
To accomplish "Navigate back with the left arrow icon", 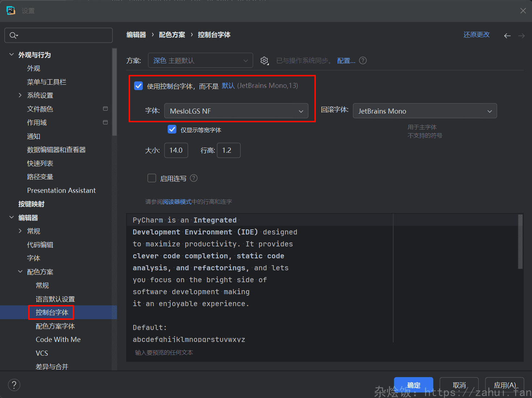I will [x=507, y=35].
